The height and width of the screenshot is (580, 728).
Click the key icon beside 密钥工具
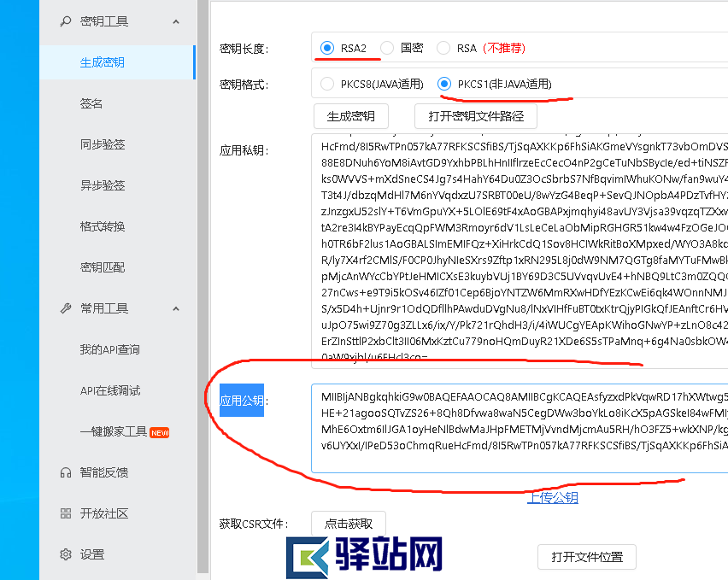66,21
